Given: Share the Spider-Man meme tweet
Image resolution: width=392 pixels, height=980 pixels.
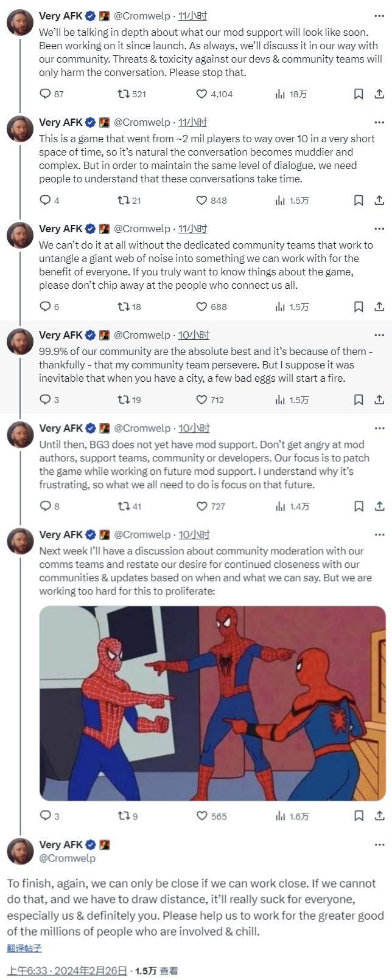Looking at the screenshot, I should tap(379, 816).
